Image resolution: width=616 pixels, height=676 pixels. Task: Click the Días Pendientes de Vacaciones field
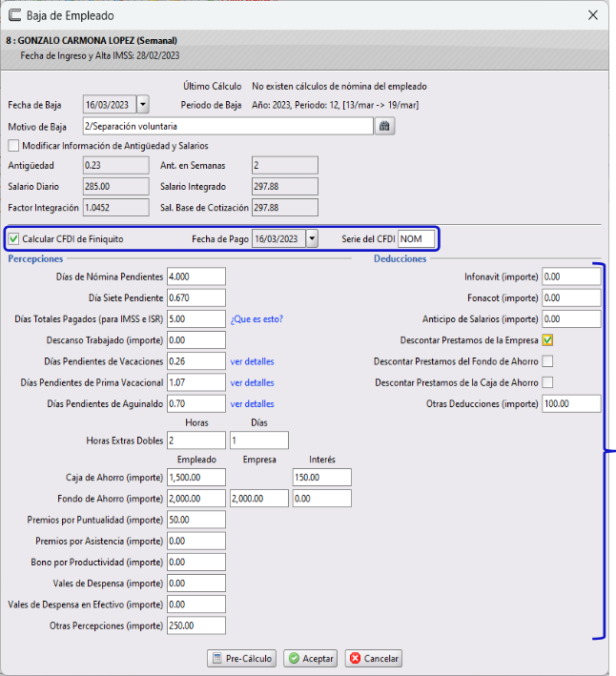click(x=196, y=361)
